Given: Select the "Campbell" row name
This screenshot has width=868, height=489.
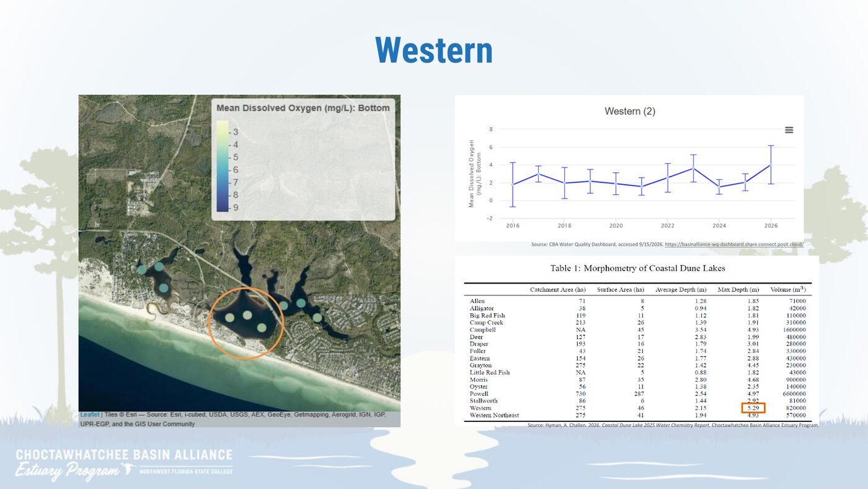Looking at the screenshot, I should (x=482, y=330).
